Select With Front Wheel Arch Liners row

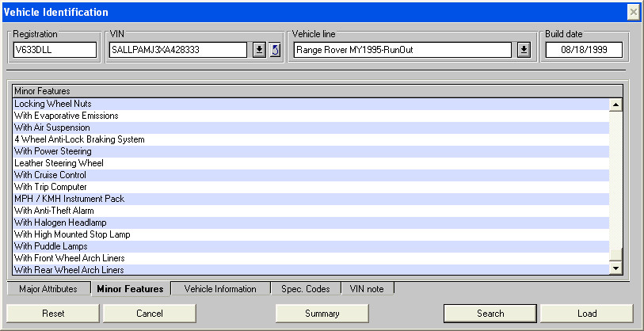pos(311,259)
